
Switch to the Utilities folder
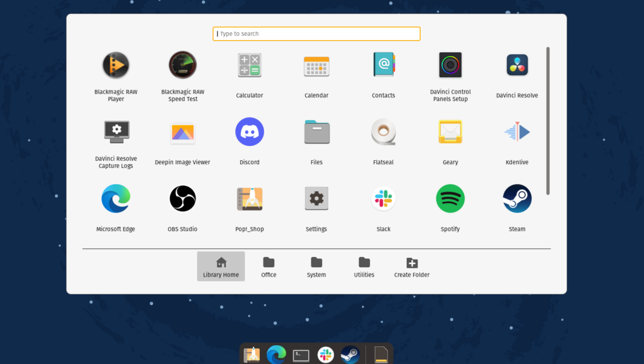[x=364, y=267]
